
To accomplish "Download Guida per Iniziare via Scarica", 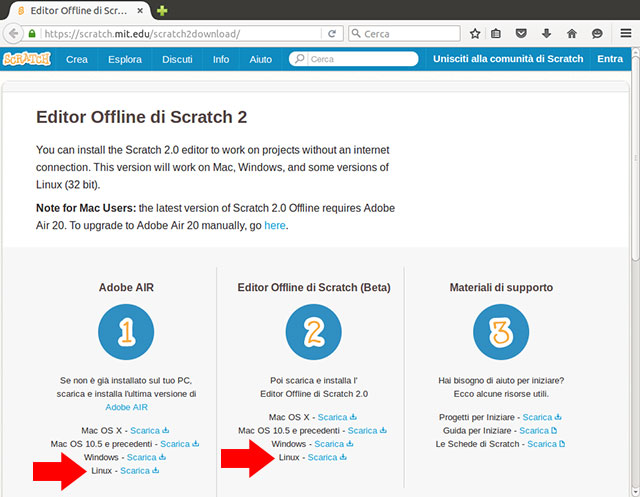I will click(538, 430).
